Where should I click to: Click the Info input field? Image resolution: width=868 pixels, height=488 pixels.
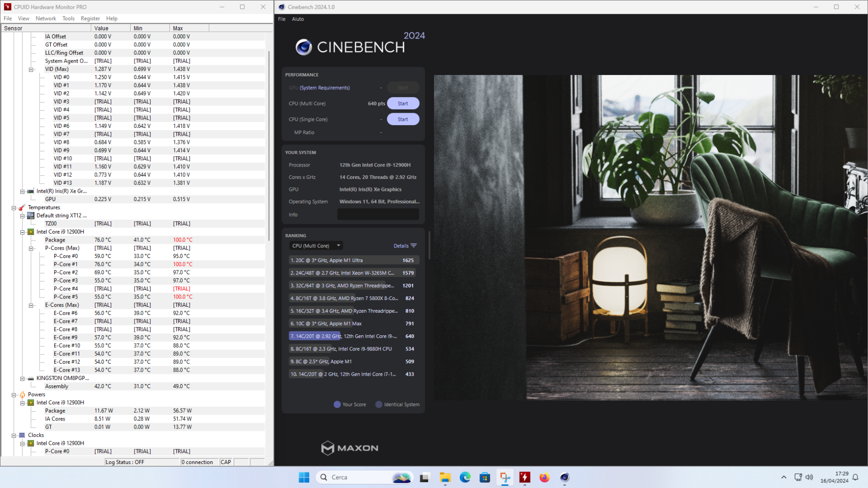click(378, 214)
